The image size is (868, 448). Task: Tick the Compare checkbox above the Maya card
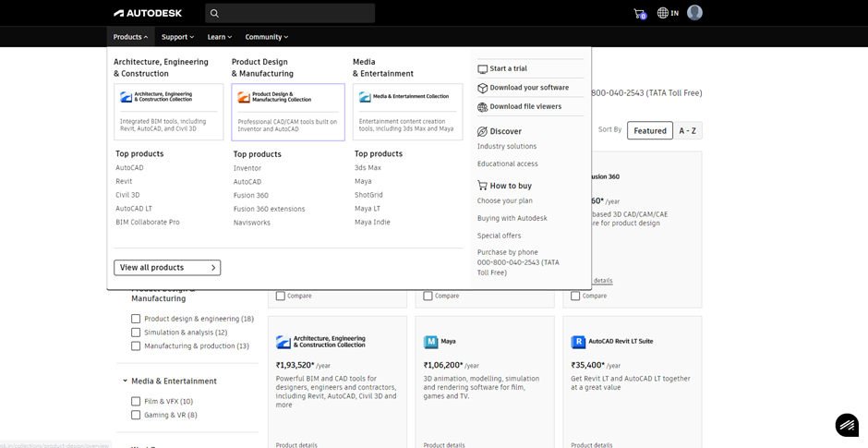428,296
